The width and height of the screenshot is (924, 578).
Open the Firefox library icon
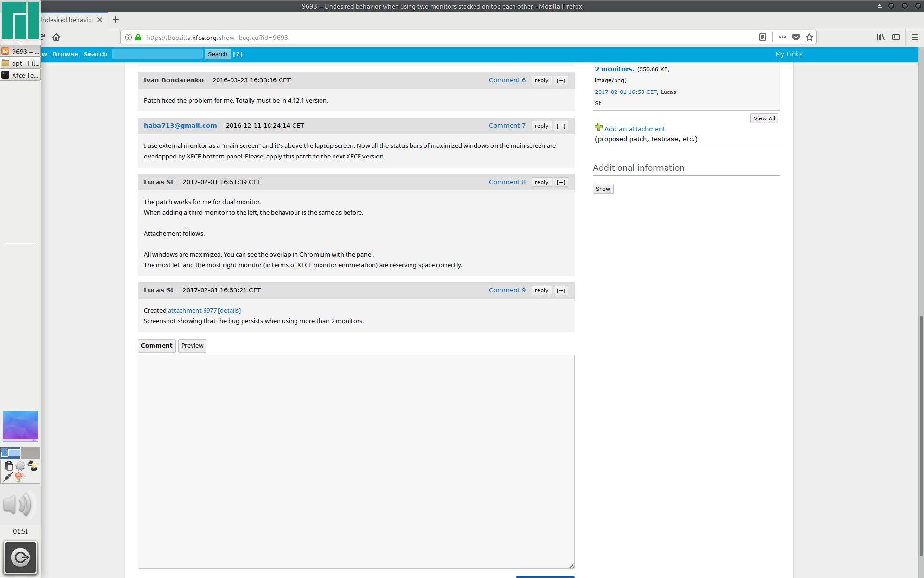coord(881,37)
